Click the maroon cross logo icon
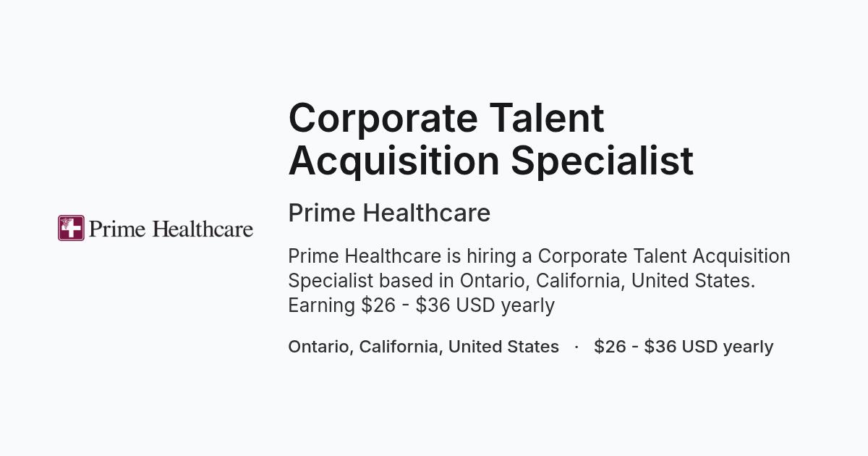 71,228
